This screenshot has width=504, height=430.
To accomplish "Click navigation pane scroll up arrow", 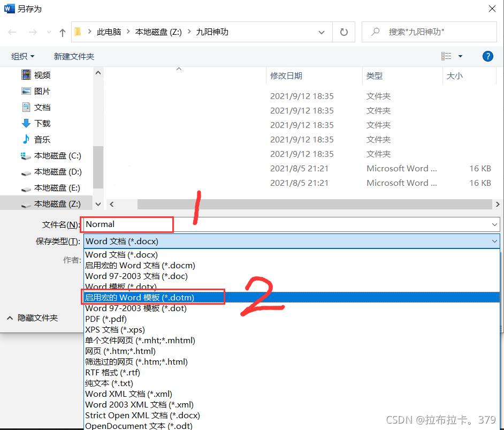I will coord(98,73).
